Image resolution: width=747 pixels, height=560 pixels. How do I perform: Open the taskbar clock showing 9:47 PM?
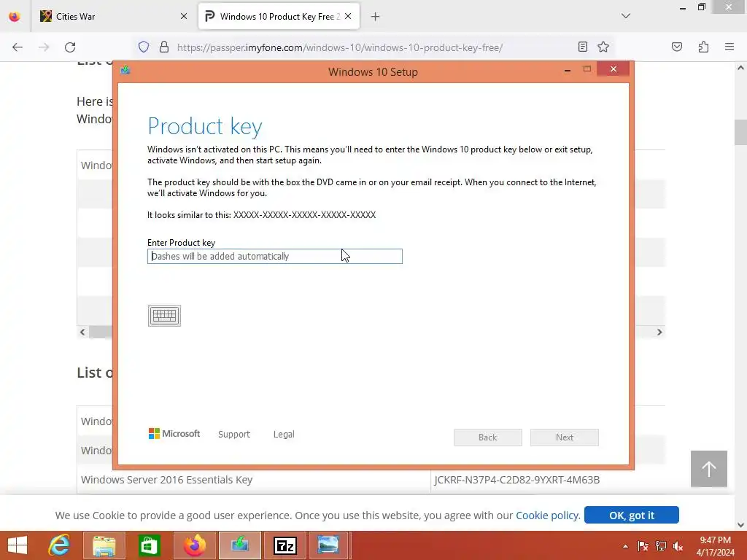click(x=715, y=546)
